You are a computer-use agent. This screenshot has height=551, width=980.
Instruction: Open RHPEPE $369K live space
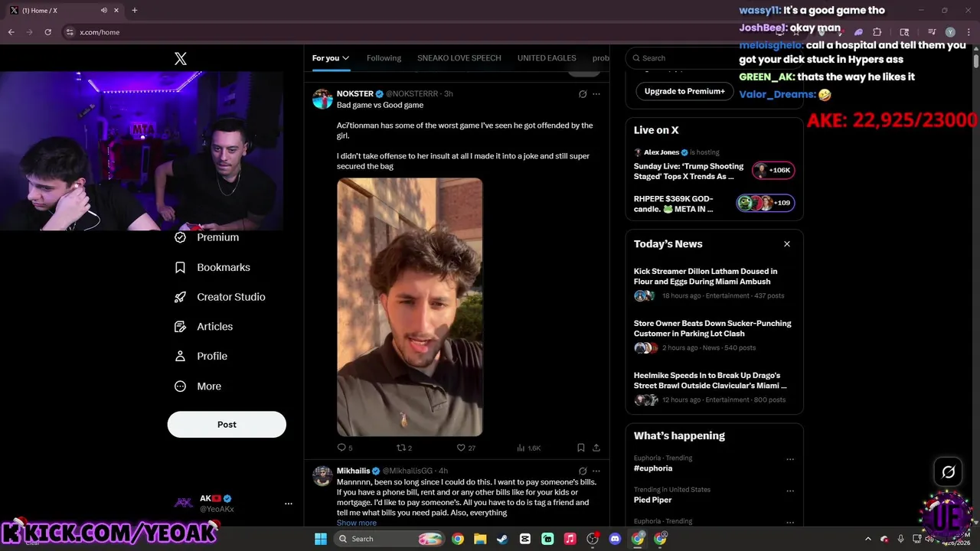[714, 204]
